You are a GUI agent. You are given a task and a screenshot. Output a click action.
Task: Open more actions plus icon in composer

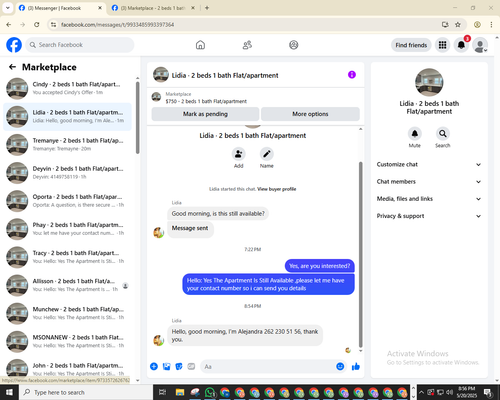(x=154, y=367)
